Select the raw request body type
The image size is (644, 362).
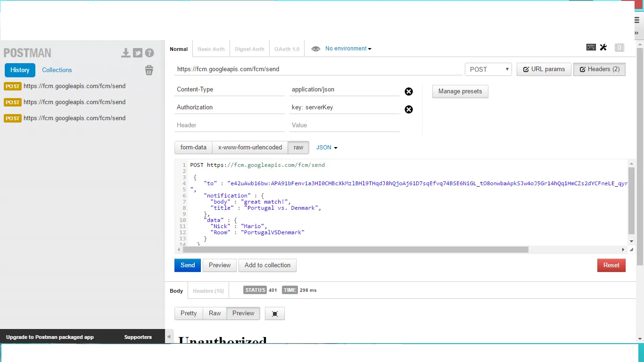(298, 148)
